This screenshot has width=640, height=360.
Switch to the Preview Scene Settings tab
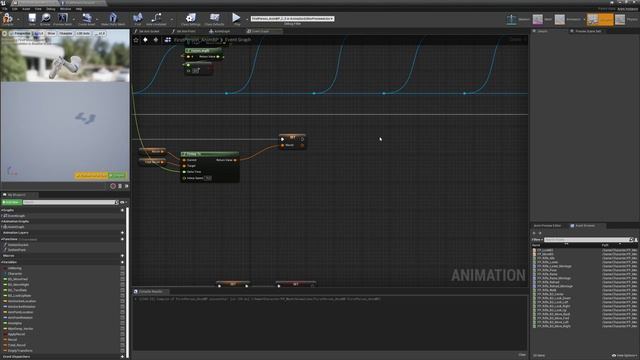(x=588, y=31)
